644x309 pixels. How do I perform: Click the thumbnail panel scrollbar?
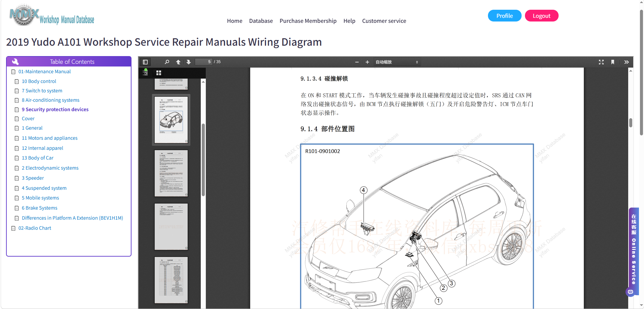(x=203, y=160)
